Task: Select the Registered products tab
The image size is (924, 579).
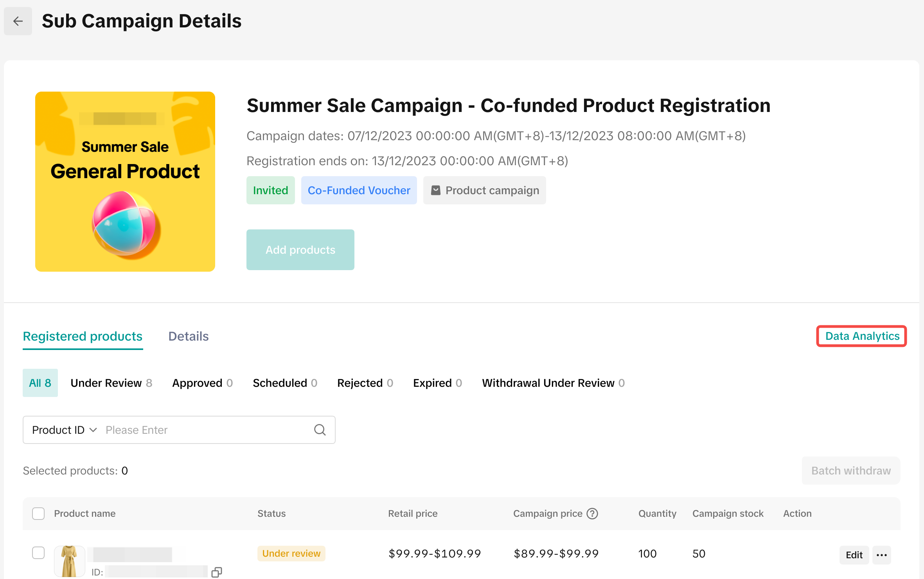Action: tap(83, 336)
